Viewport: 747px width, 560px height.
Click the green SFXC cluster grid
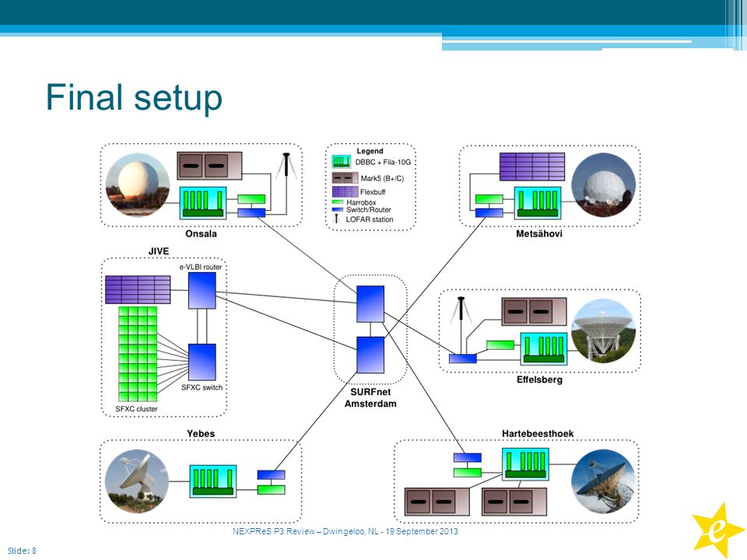click(138, 354)
